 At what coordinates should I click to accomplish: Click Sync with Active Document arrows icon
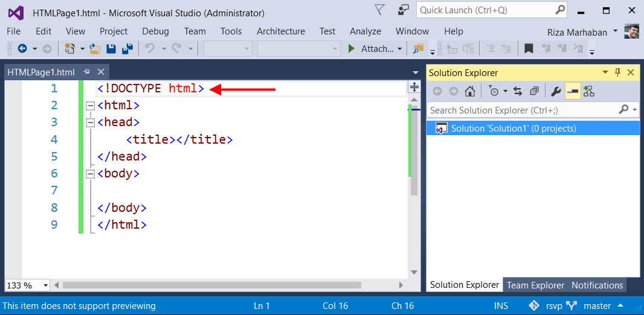pyautogui.click(x=518, y=91)
